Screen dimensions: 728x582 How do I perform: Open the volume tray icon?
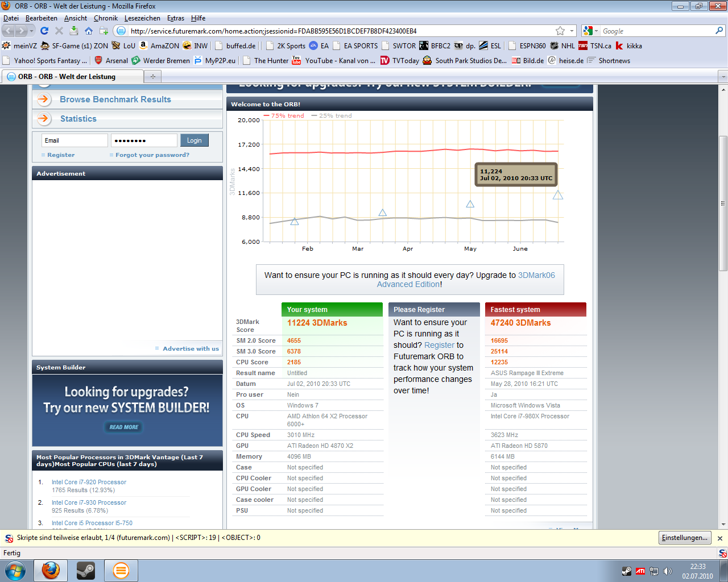(668, 571)
